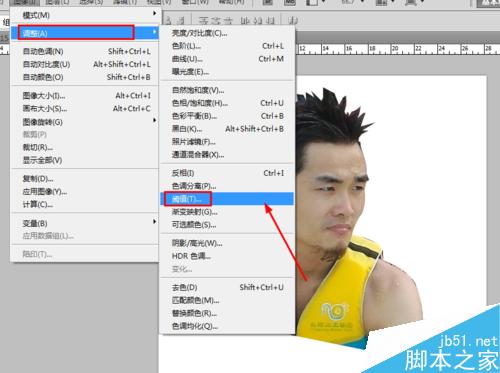The width and height of the screenshot is (500, 373).
Task: Open 匹配颜色(M) match color dialog
Action: pos(227,300)
